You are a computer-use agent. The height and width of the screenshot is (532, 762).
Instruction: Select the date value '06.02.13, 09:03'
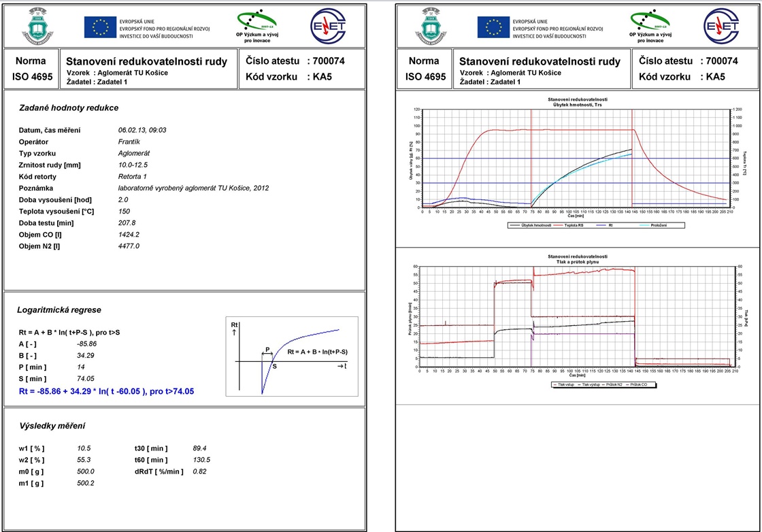142,130
